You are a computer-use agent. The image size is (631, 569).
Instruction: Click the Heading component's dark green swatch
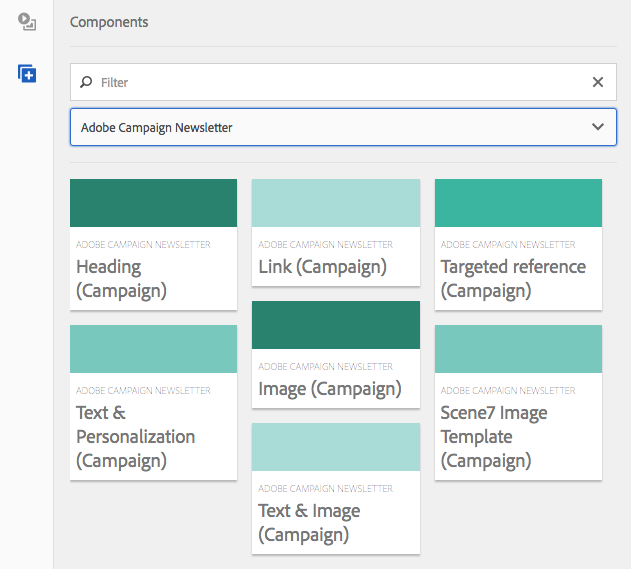(153, 203)
